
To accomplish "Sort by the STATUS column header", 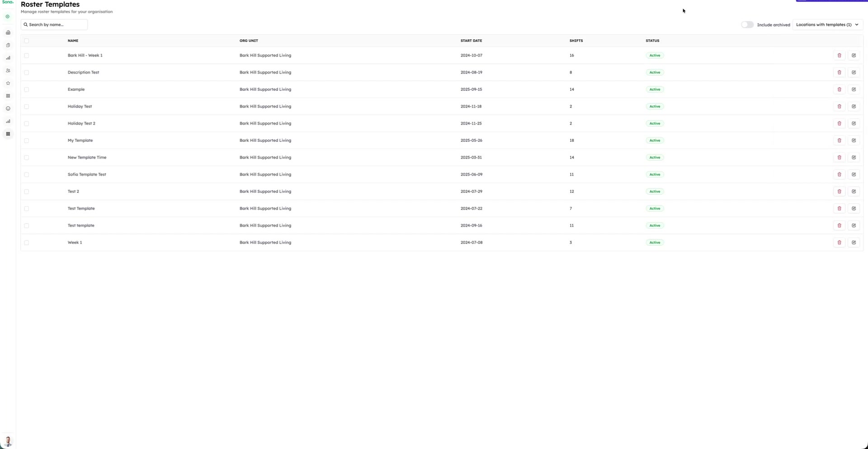I will coord(652,41).
